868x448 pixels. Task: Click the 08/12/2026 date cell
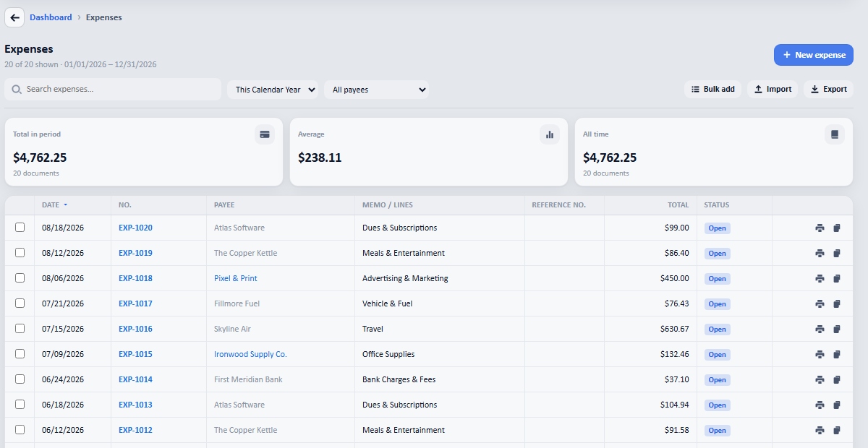point(63,254)
